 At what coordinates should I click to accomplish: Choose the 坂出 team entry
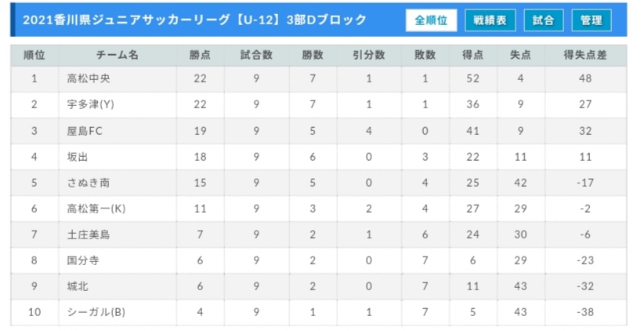point(78,157)
